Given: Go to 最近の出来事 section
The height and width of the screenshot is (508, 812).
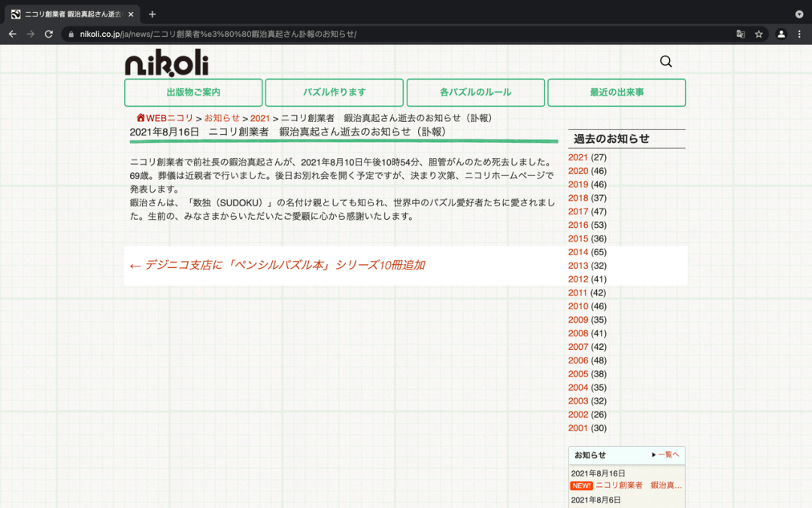Looking at the screenshot, I should pos(617,93).
